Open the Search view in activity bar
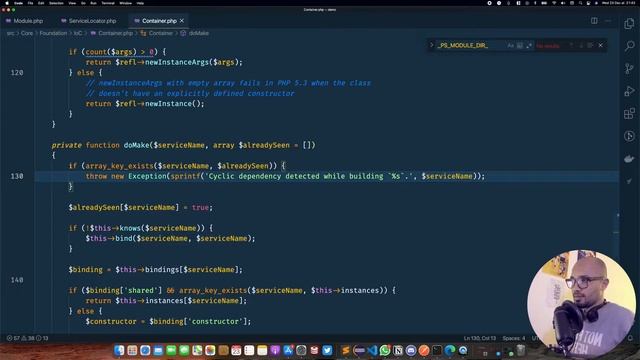Image resolution: width=640 pixels, height=360 pixels. (x=629, y=46)
